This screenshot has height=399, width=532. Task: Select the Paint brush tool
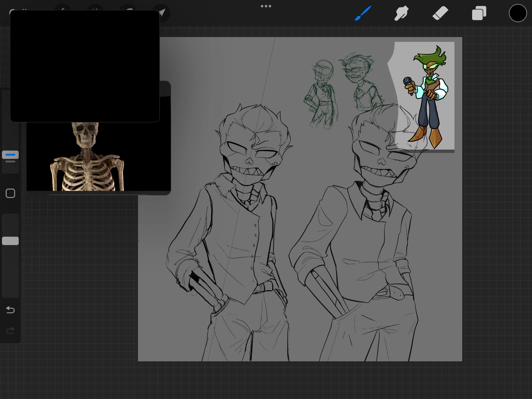[x=363, y=13]
